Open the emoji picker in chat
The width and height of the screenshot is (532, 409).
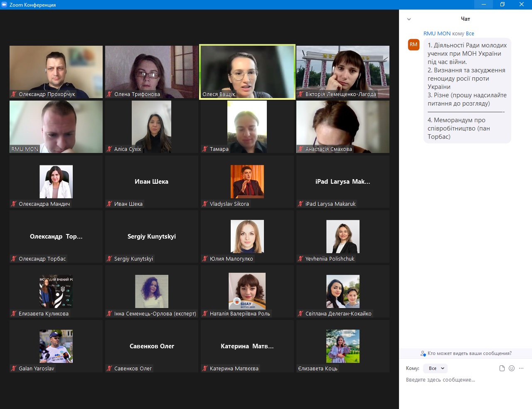(512, 368)
